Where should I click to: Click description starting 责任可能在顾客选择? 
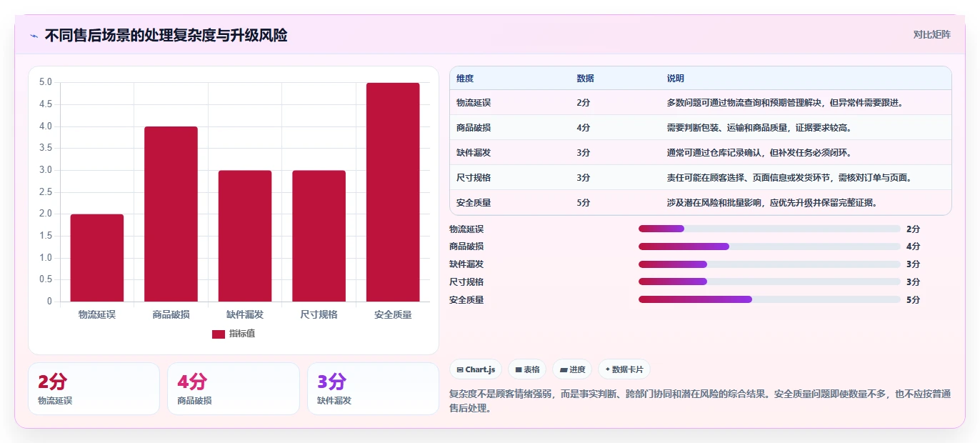tap(789, 178)
